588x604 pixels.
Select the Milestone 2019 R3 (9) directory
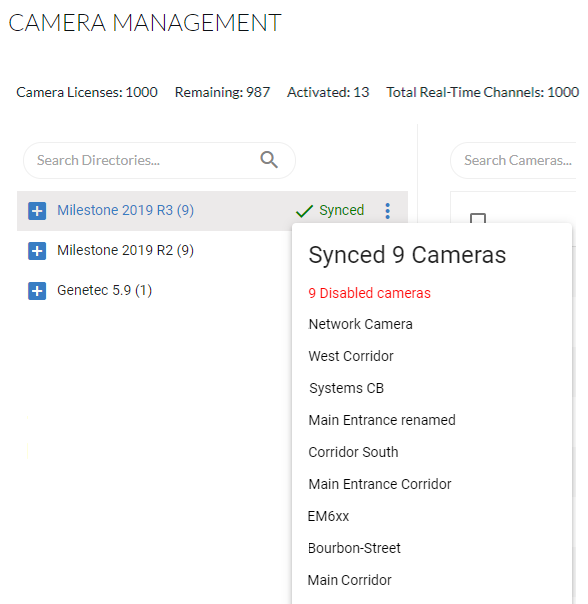pyautogui.click(x=125, y=210)
